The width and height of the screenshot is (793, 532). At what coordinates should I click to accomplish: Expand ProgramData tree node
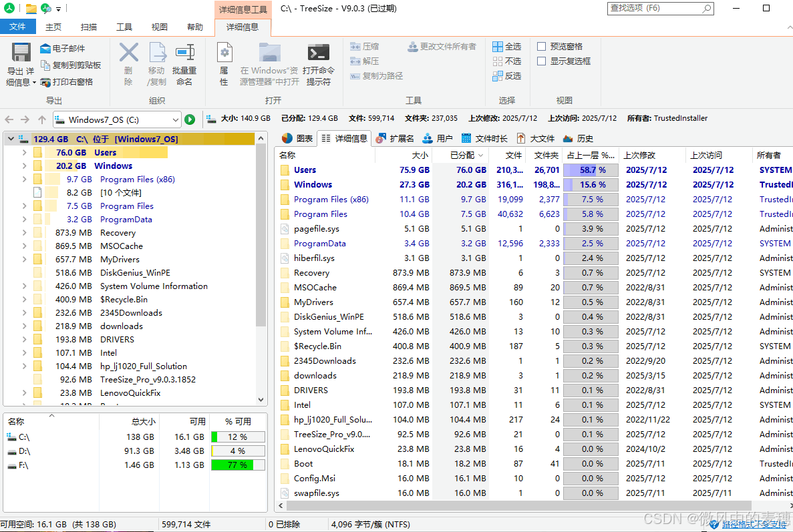coord(24,219)
